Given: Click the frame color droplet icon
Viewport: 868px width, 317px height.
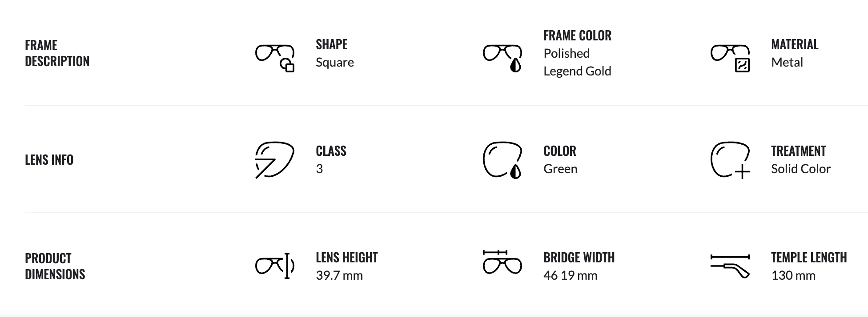Looking at the screenshot, I should coord(502,58).
